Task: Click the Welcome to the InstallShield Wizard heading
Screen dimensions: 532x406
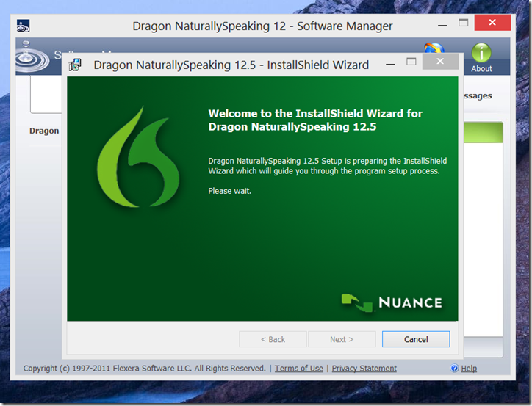Action: [x=315, y=120]
